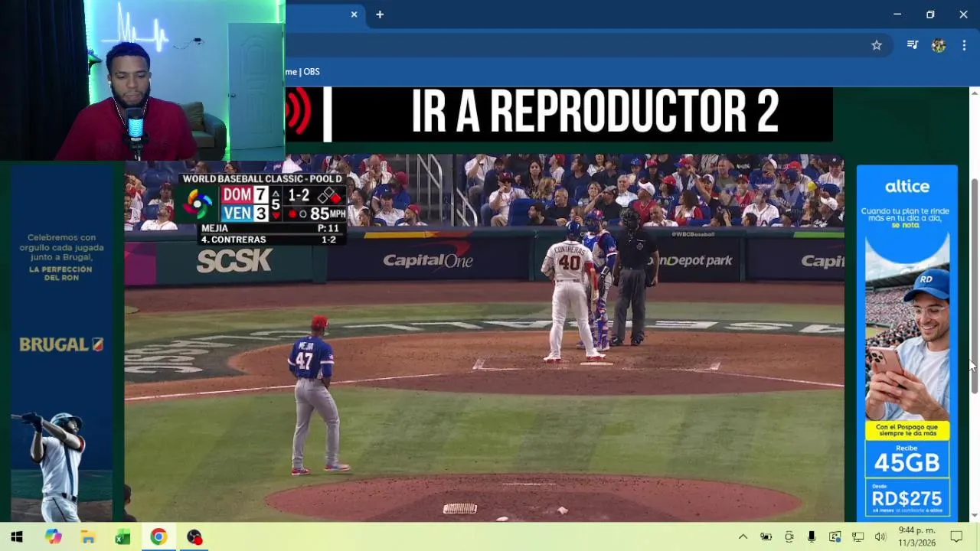Show hidden system tray icons
This screenshot has width=980, height=551.
743,537
